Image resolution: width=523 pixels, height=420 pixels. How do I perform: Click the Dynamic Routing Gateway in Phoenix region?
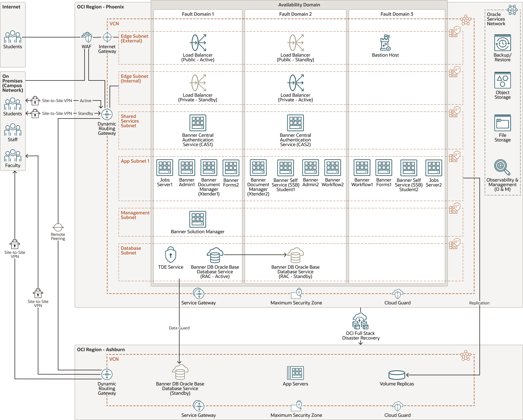[x=107, y=114]
